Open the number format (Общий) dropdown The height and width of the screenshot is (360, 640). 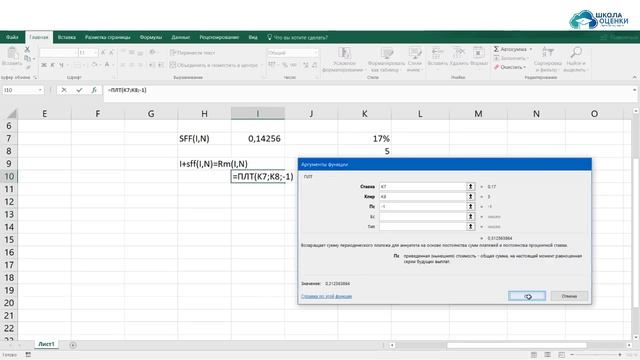click(316, 53)
